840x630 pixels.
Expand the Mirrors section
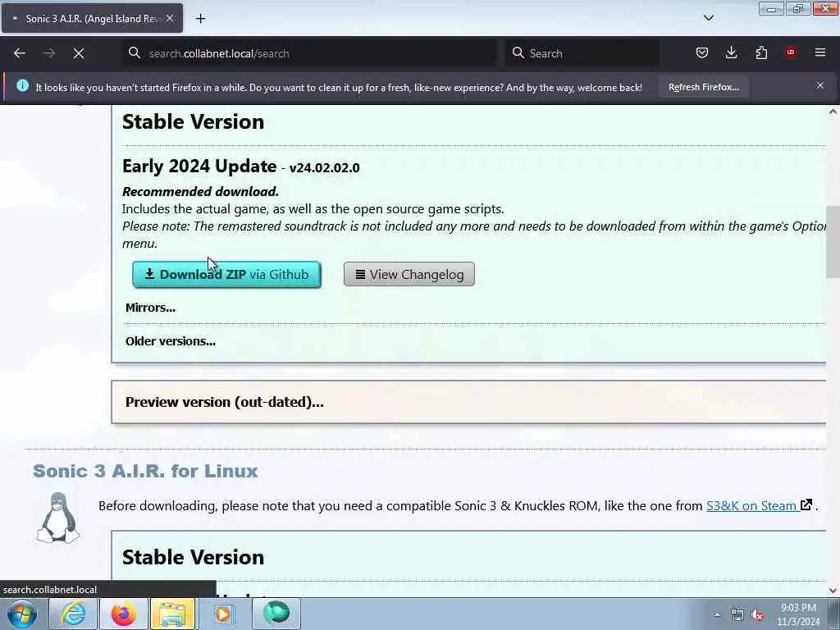[x=151, y=308]
